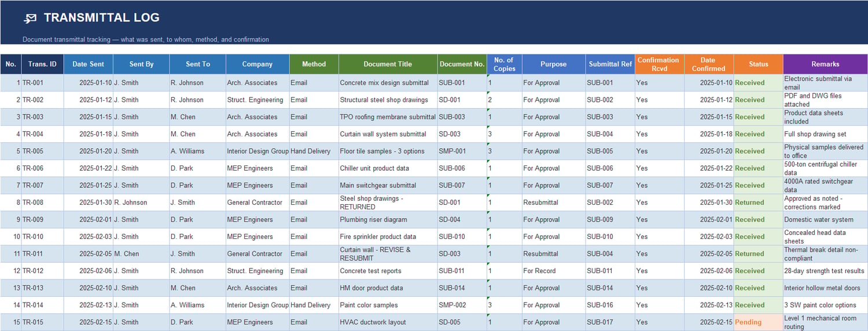
Task: Click the 'Method' column header
Action: tap(314, 64)
